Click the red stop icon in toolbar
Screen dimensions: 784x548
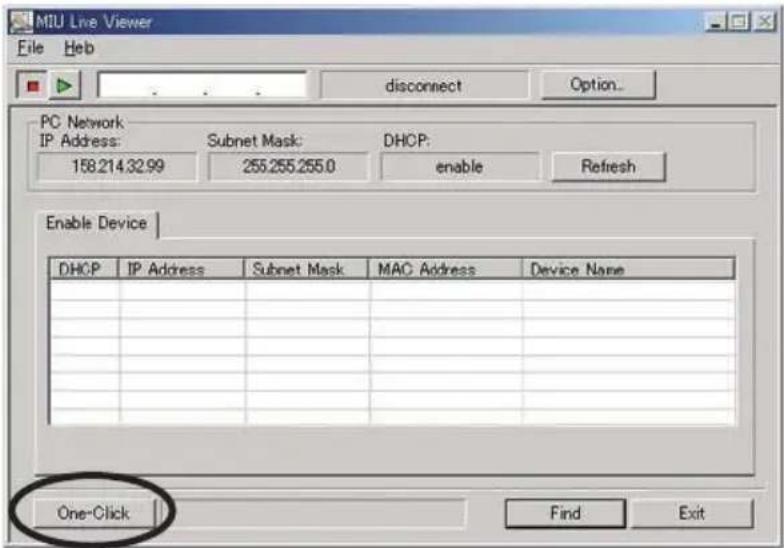[x=32, y=86]
